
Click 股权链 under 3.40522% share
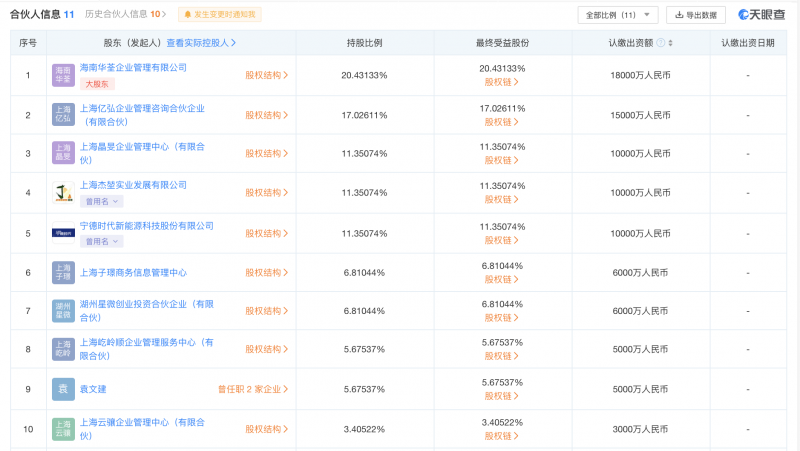(x=502, y=436)
